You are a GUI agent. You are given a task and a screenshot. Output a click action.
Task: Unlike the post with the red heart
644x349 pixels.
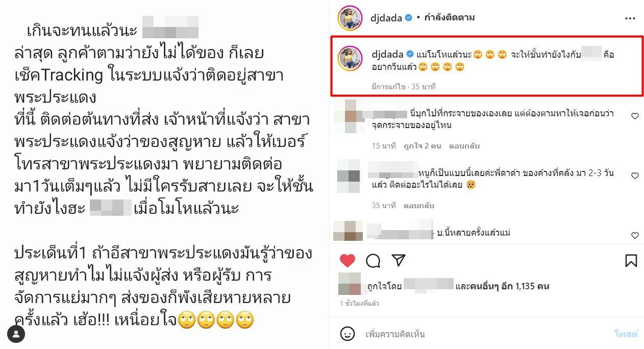[348, 261]
